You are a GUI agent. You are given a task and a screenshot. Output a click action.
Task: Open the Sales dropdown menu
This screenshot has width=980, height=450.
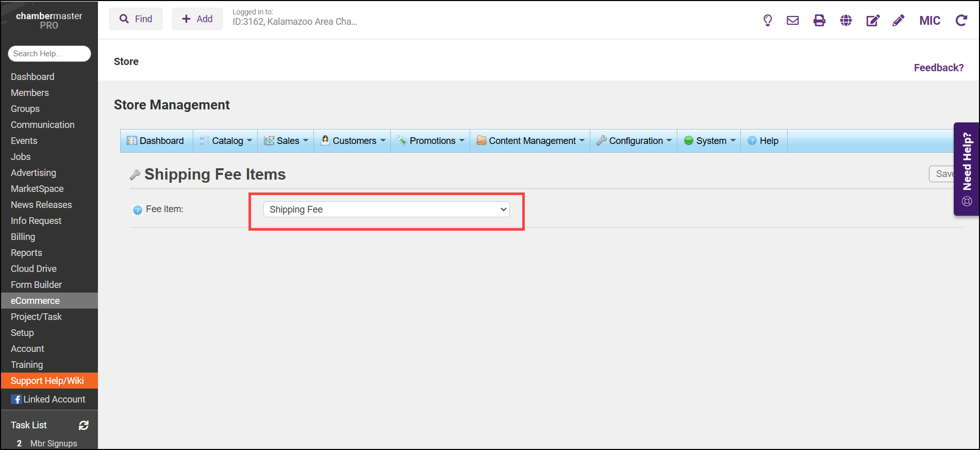point(286,141)
